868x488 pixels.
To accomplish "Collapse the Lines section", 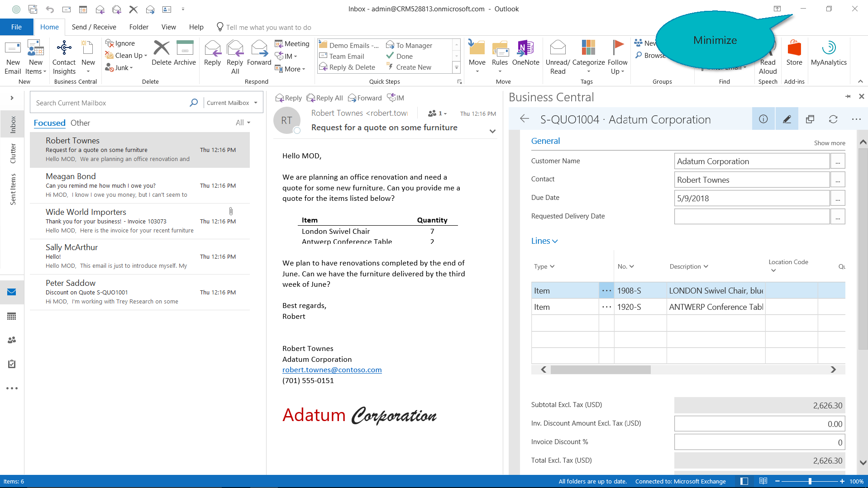I will click(x=544, y=241).
